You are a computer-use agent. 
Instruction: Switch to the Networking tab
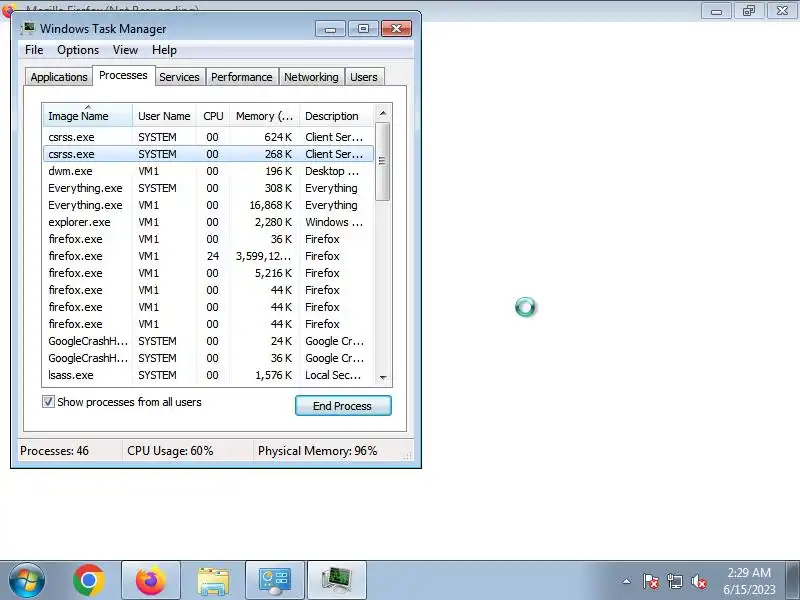coord(311,77)
